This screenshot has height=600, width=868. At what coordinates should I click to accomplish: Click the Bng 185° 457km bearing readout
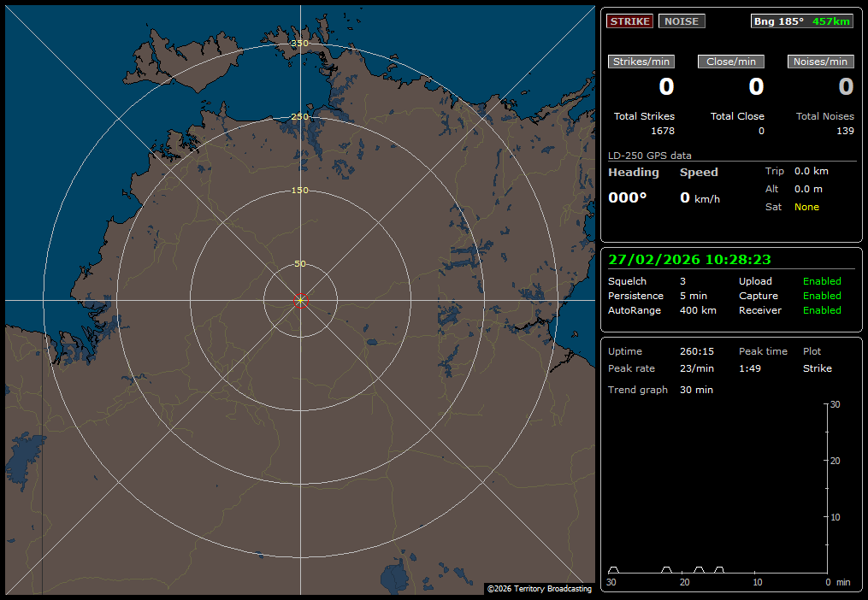tap(801, 21)
